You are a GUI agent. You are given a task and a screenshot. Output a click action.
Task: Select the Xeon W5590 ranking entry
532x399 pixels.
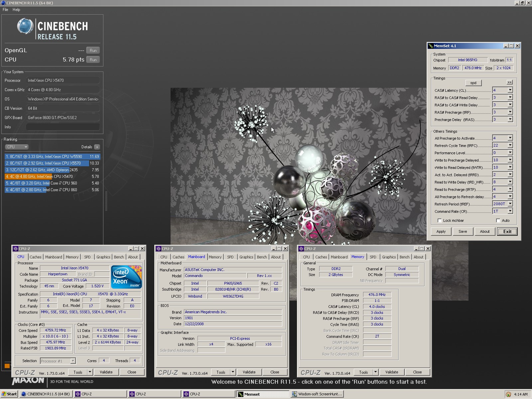pyautogui.click(x=52, y=157)
